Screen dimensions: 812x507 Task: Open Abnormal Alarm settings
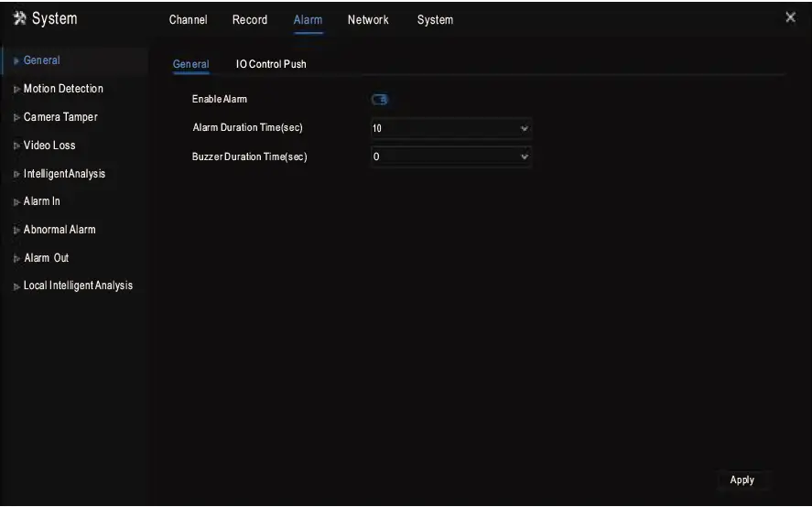point(60,230)
